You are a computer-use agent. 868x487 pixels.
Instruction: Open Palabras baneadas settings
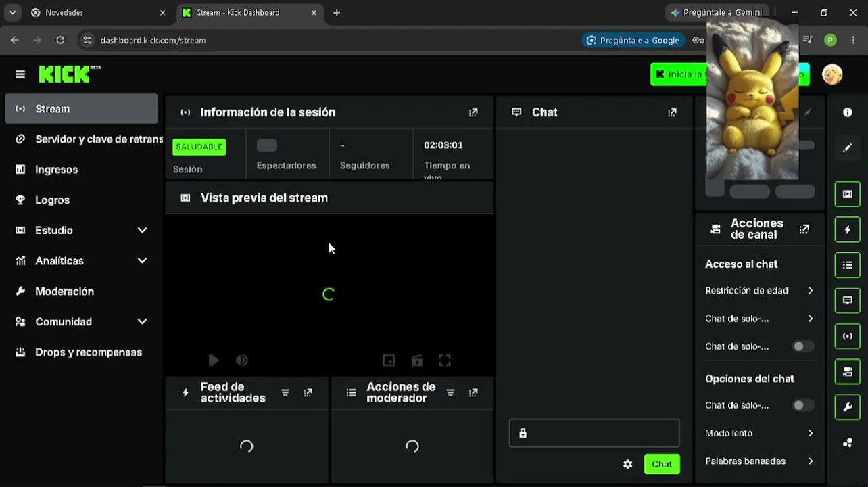click(x=759, y=461)
